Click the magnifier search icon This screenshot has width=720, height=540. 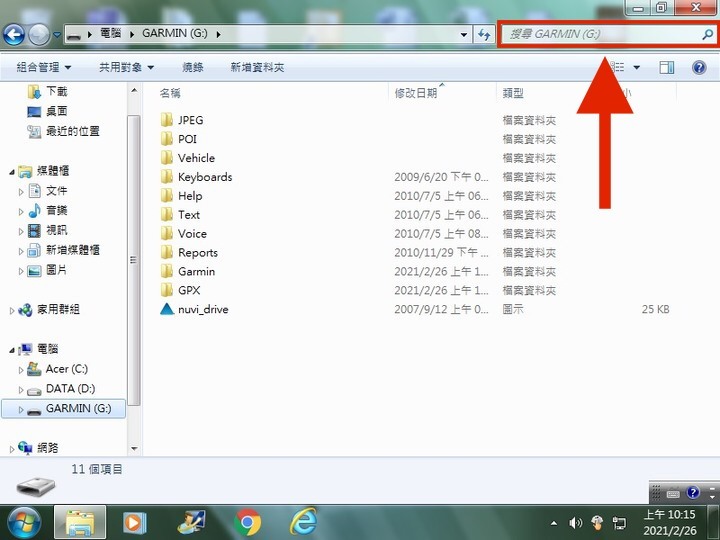(x=708, y=34)
